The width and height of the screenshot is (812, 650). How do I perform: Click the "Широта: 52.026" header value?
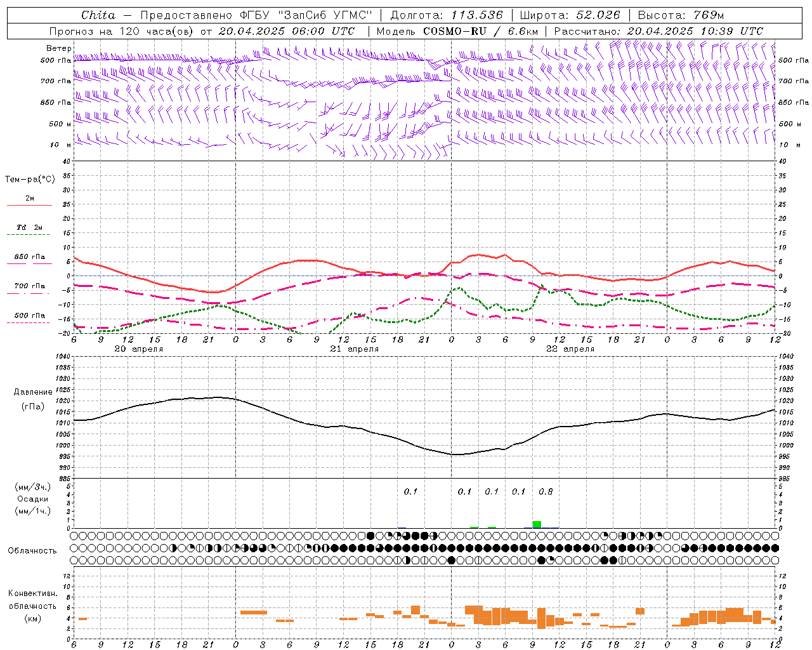570,15
